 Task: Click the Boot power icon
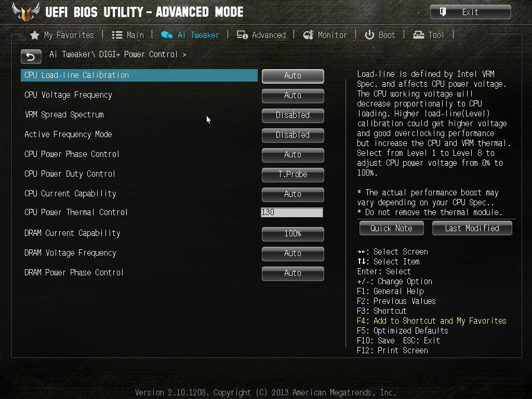pyautogui.click(x=369, y=35)
